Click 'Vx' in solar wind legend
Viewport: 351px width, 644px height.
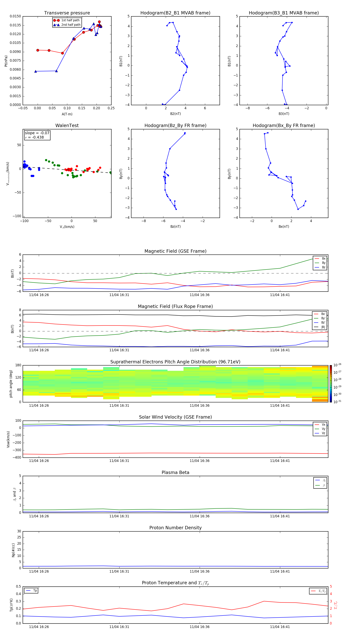coord(324,424)
